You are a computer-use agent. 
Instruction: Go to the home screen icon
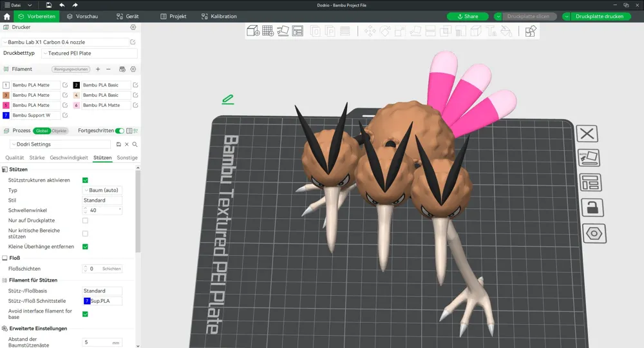coord(6,17)
